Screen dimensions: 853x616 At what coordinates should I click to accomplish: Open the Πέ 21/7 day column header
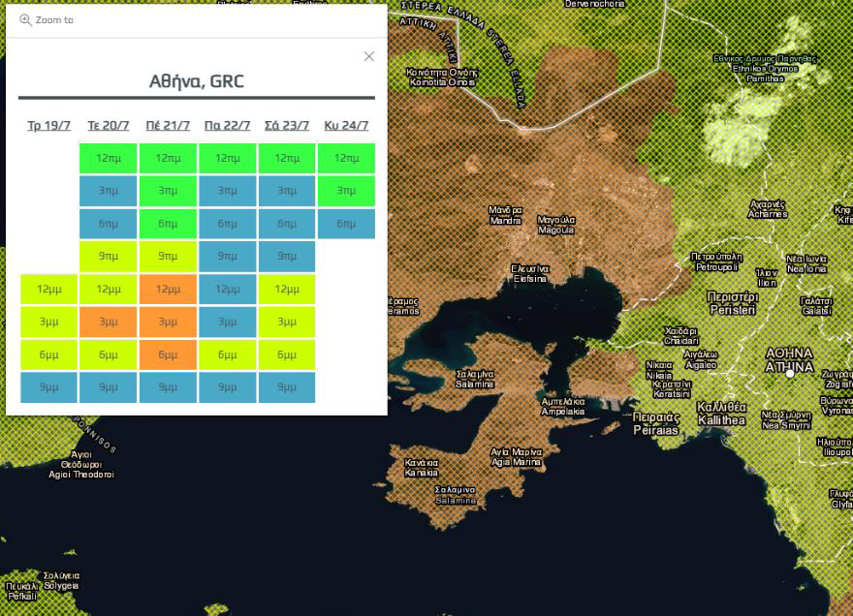(168, 126)
